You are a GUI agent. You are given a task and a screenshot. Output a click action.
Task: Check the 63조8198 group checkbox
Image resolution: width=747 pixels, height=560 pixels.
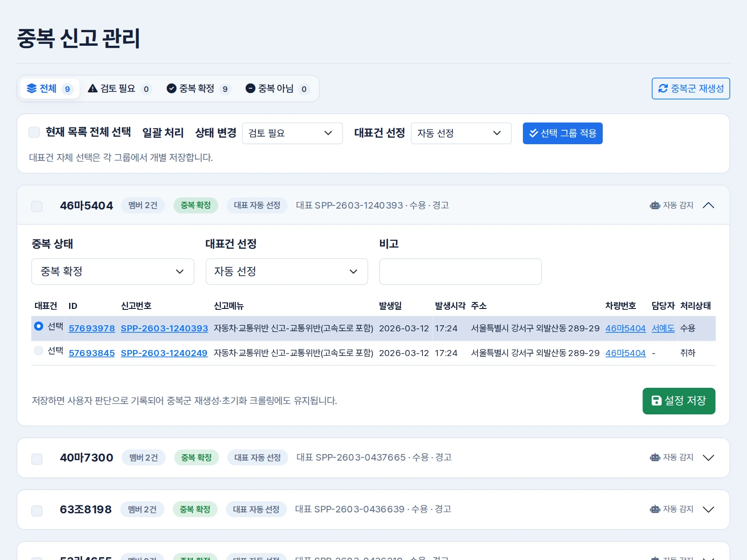tap(37, 511)
